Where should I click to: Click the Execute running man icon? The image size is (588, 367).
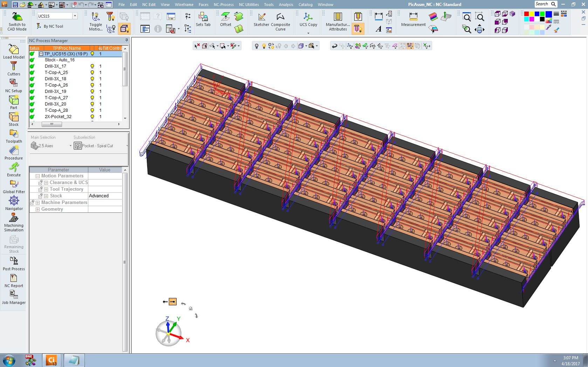tap(14, 167)
